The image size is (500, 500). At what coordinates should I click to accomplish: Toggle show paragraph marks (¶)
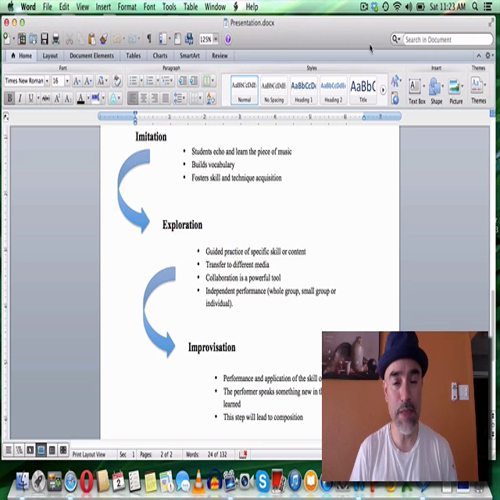tap(149, 39)
